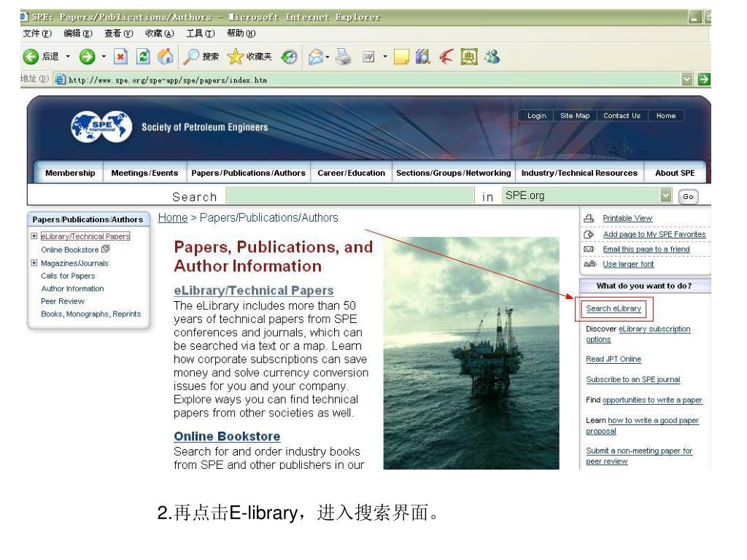Expand eLibrary/Technical Papers tree node
Image resolution: width=747 pixels, height=560 pixels.
pos(34,236)
